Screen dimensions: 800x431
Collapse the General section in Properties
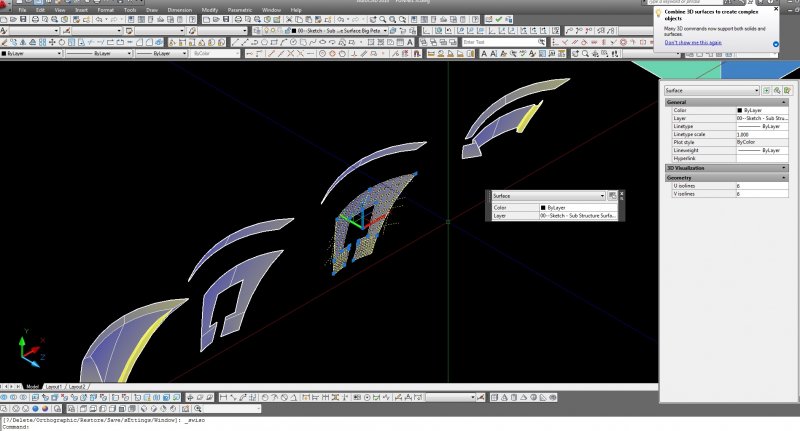tap(784, 102)
